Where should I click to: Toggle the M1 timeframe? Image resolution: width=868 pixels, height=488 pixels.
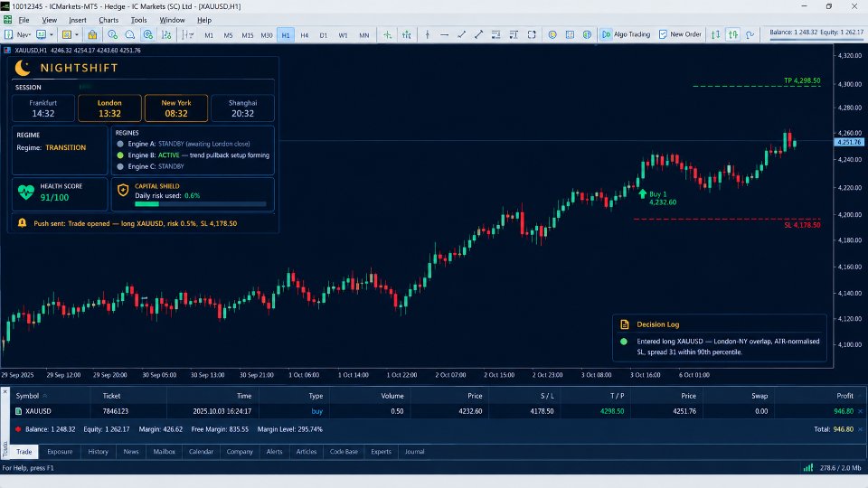pos(209,35)
